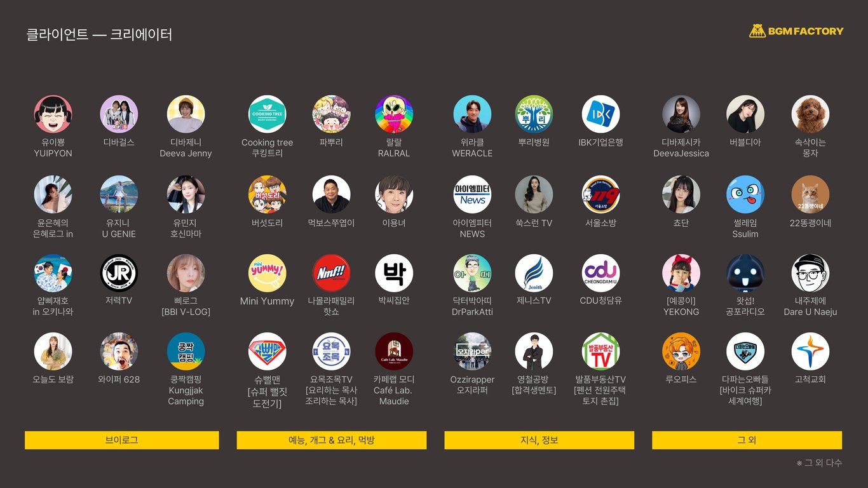Select the 내주제에 Dare U Naeju avatar
Screen dimensions: 868x488
point(810,273)
